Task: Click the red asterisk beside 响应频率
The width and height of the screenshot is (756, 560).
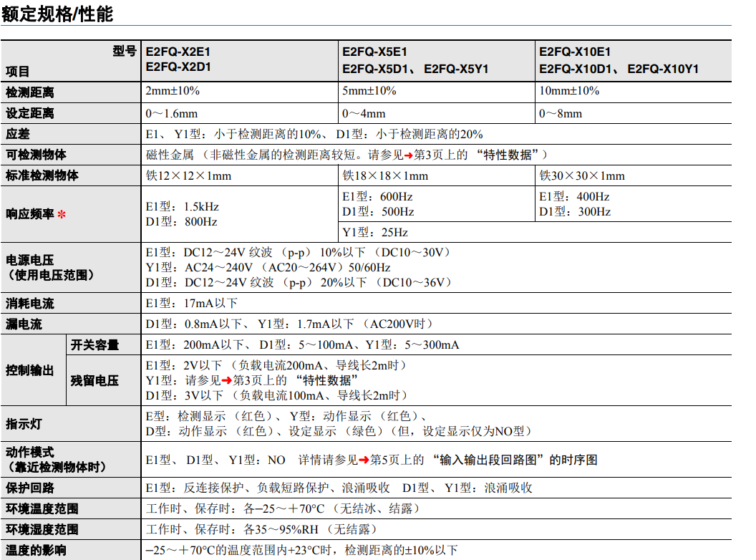Action: coord(62,214)
